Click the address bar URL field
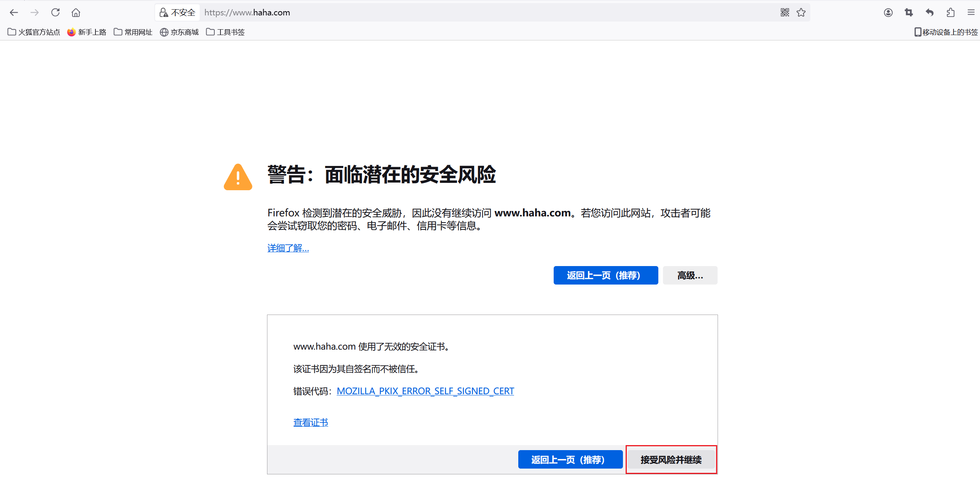The height and width of the screenshot is (489, 980). pos(462,13)
